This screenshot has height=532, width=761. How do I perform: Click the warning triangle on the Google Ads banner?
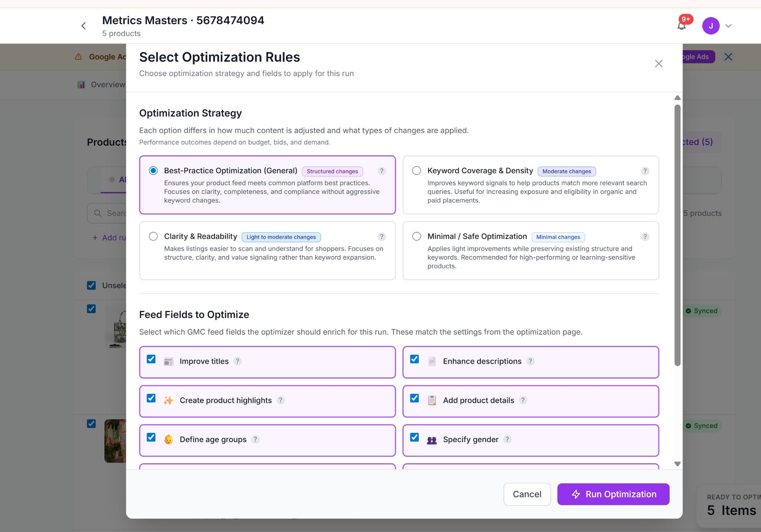tap(78, 56)
